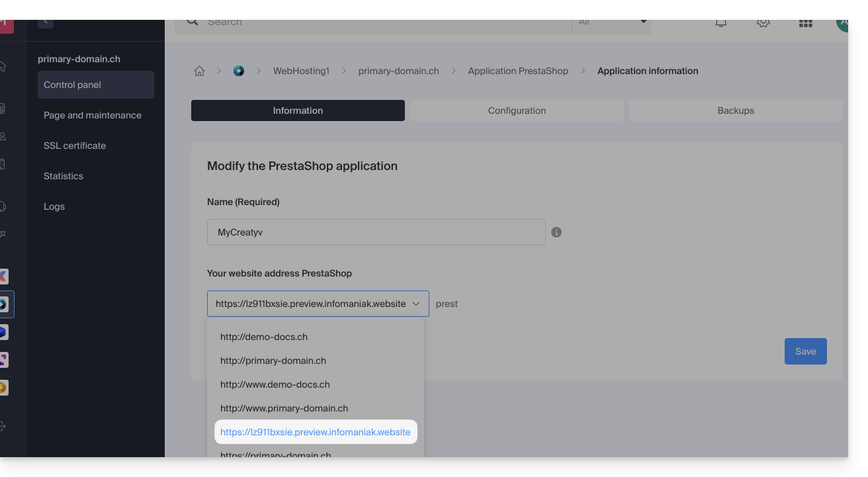Screen dimensions: 868x477
Task: Click the home icon in the breadcrumb
Action: (199, 71)
